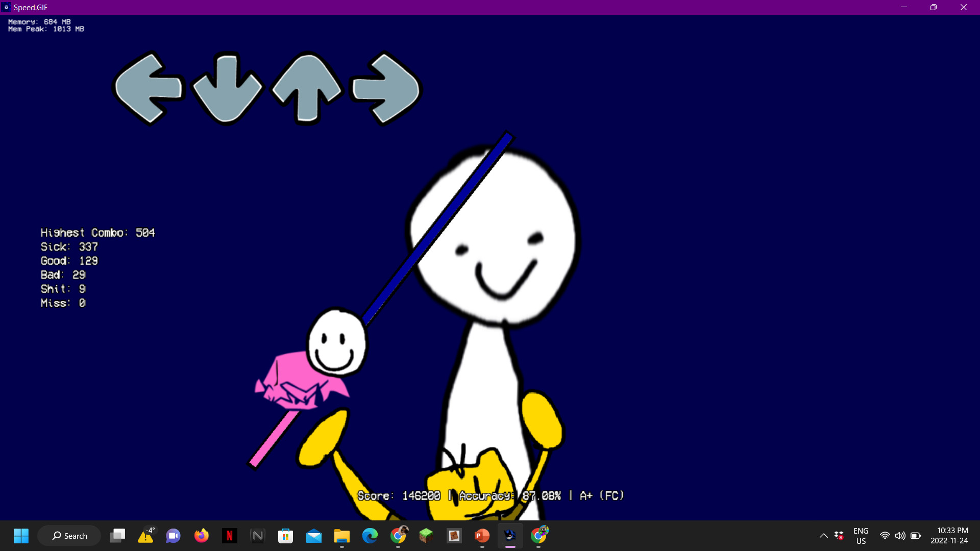Open the Windows Start menu
Image resolution: width=980 pixels, height=551 pixels.
point(21,536)
